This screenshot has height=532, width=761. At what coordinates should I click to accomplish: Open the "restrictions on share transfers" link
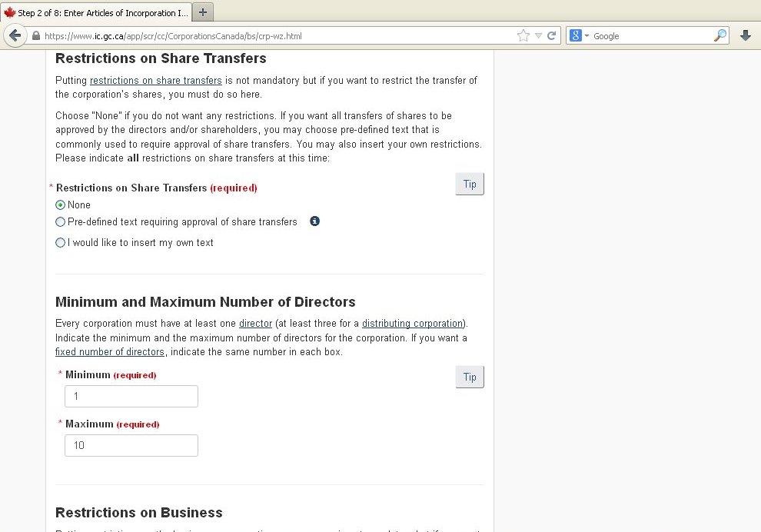point(155,81)
